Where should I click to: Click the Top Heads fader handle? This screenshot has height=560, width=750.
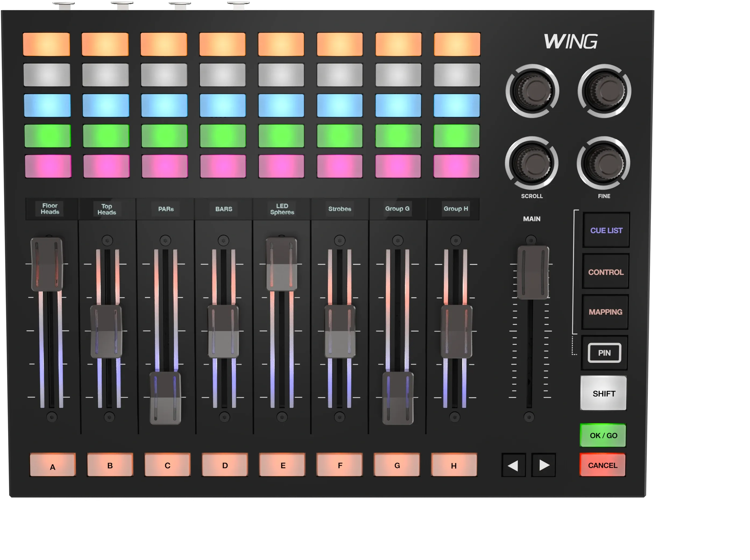point(106,332)
